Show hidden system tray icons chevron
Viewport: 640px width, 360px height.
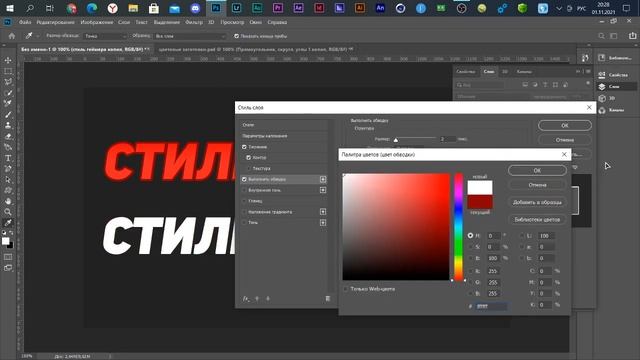tap(559, 8)
